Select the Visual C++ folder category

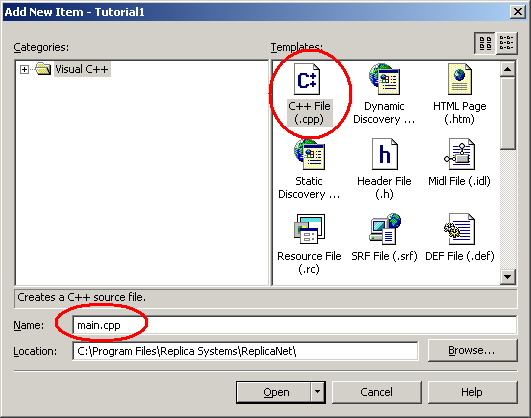click(x=81, y=69)
